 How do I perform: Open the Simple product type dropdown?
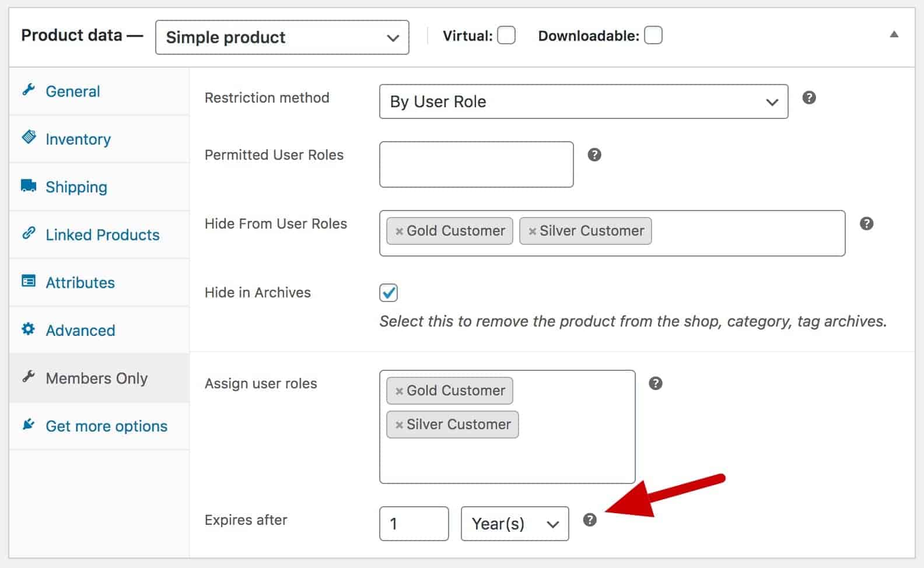coord(282,37)
